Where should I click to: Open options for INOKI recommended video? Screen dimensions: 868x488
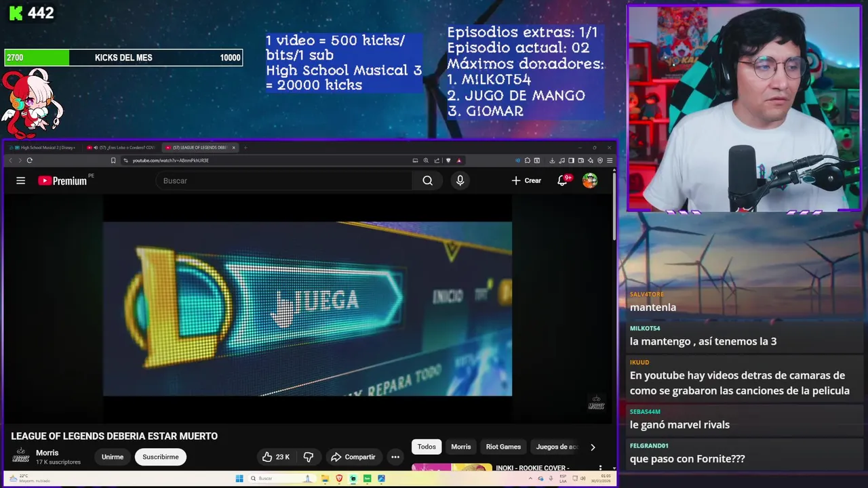[x=600, y=468]
